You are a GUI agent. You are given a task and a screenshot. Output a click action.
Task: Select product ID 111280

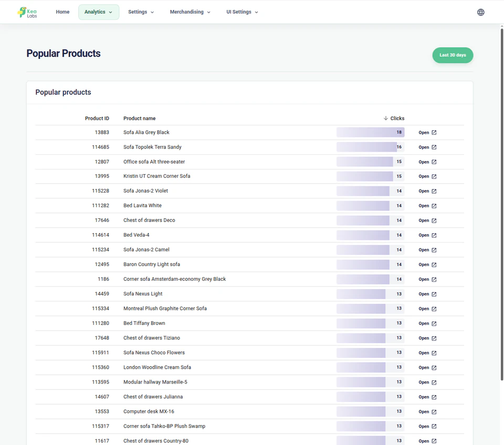click(x=101, y=323)
